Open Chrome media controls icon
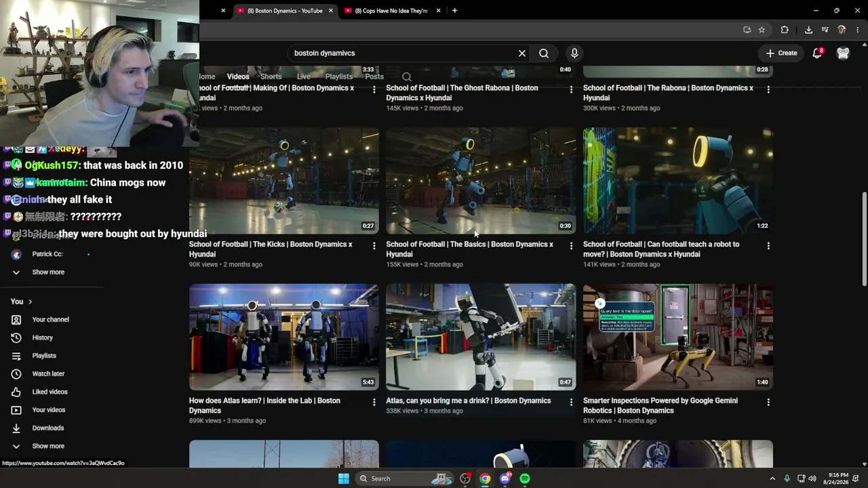This screenshot has width=868, height=488. point(825,30)
